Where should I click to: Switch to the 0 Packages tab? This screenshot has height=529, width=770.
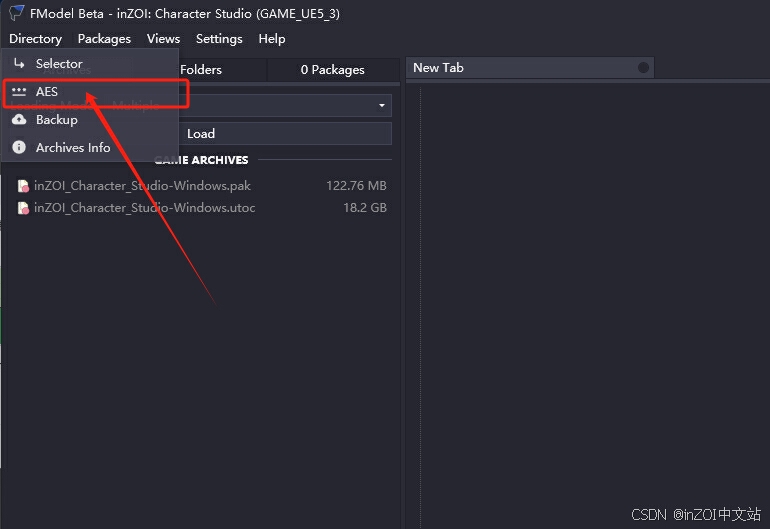332,70
